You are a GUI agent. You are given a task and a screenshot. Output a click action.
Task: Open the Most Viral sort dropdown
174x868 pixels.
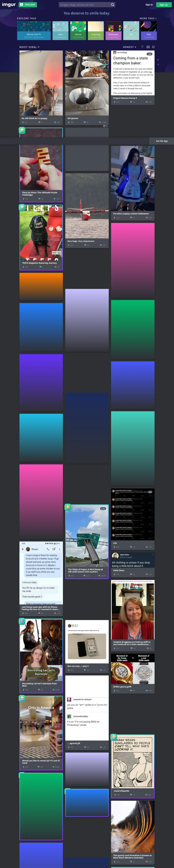29,47
